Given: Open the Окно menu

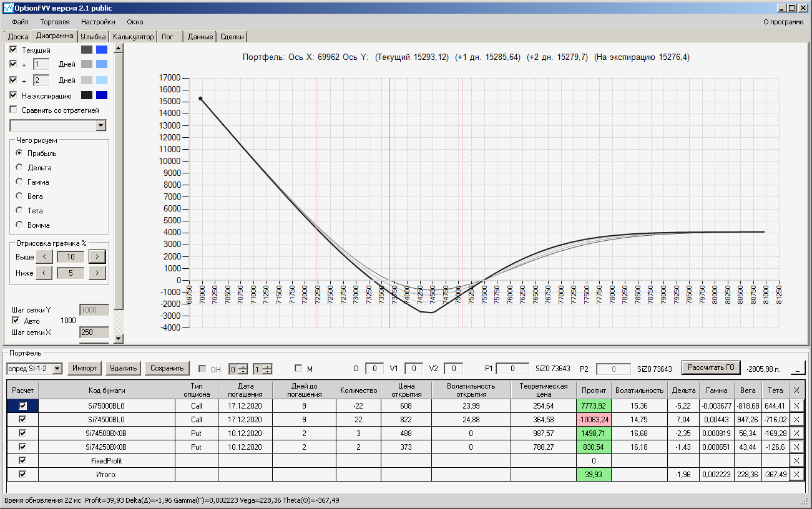Looking at the screenshot, I should 135,22.
